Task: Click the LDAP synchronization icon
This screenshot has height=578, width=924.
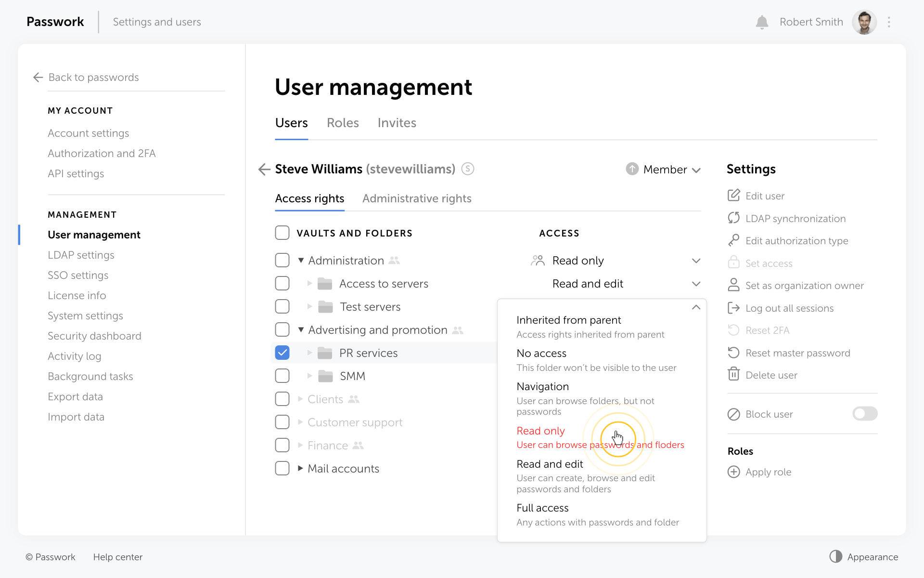Action: (x=733, y=218)
